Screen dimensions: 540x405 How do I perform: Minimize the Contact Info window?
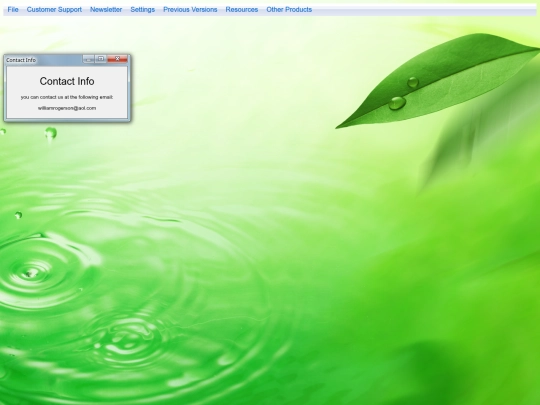click(x=89, y=59)
